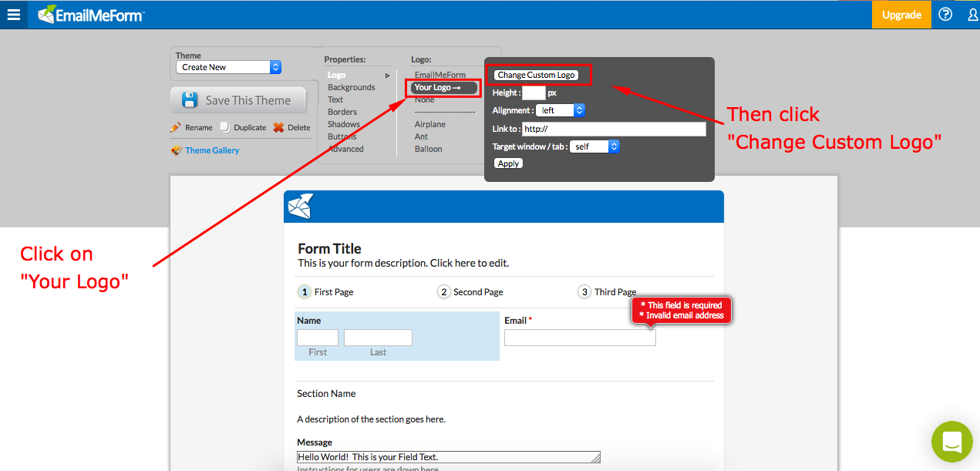
Task: Choose the Ant logo option
Action: (421, 137)
